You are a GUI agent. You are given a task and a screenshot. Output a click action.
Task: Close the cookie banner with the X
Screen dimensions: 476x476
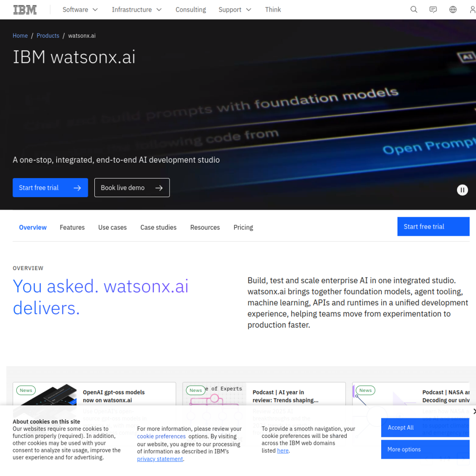[x=474, y=411]
